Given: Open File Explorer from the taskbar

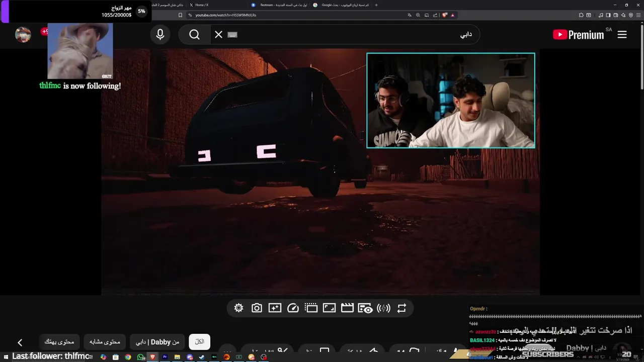Looking at the screenshot, I should click(x=177, y=357).
